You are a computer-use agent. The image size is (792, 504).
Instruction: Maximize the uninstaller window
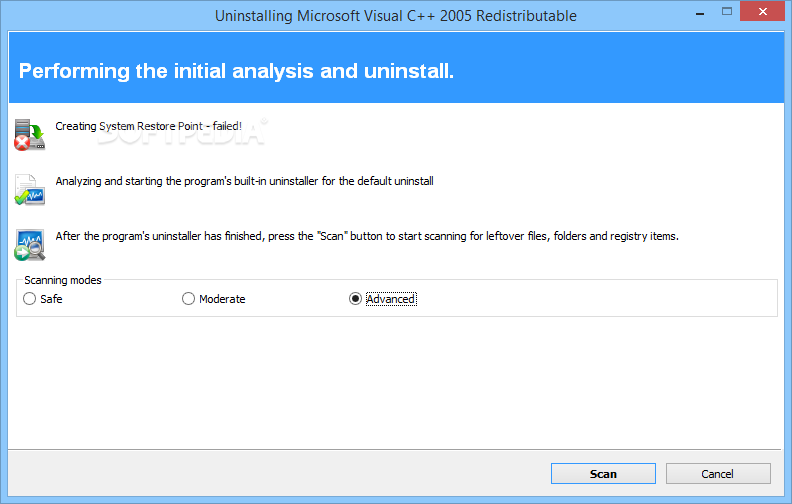pos(727,12)
